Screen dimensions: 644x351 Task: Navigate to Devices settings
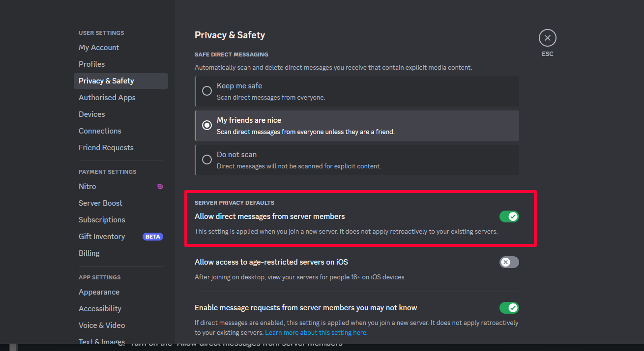[91, 114]
